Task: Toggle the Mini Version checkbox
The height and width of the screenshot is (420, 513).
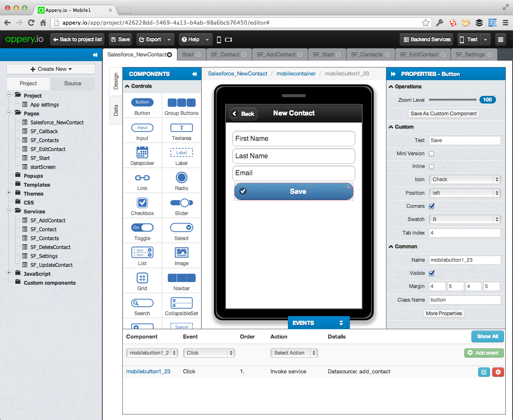Action: pyautogui.click(x=431, y=154)
